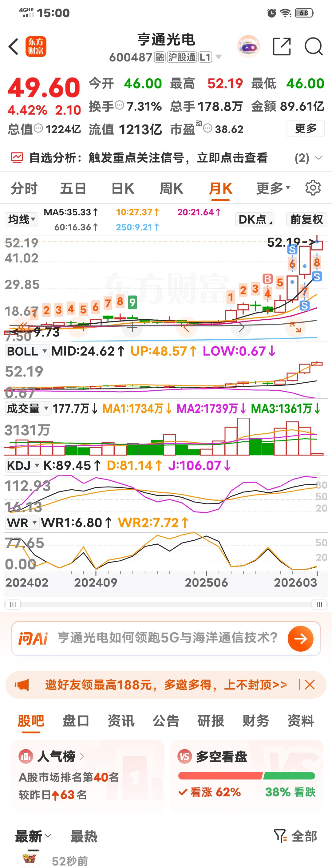Close the invite promo banner
This screenshot has width=332, height=868.
(310, 685)
